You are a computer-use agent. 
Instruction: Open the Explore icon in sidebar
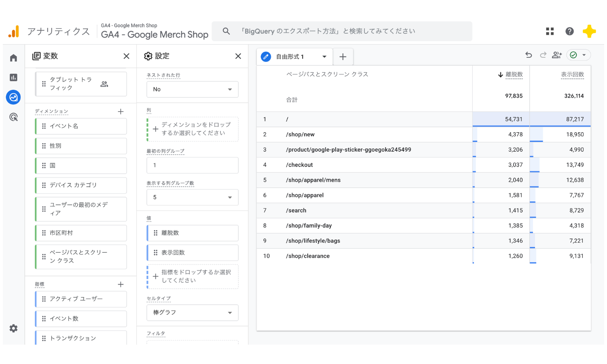13,97
